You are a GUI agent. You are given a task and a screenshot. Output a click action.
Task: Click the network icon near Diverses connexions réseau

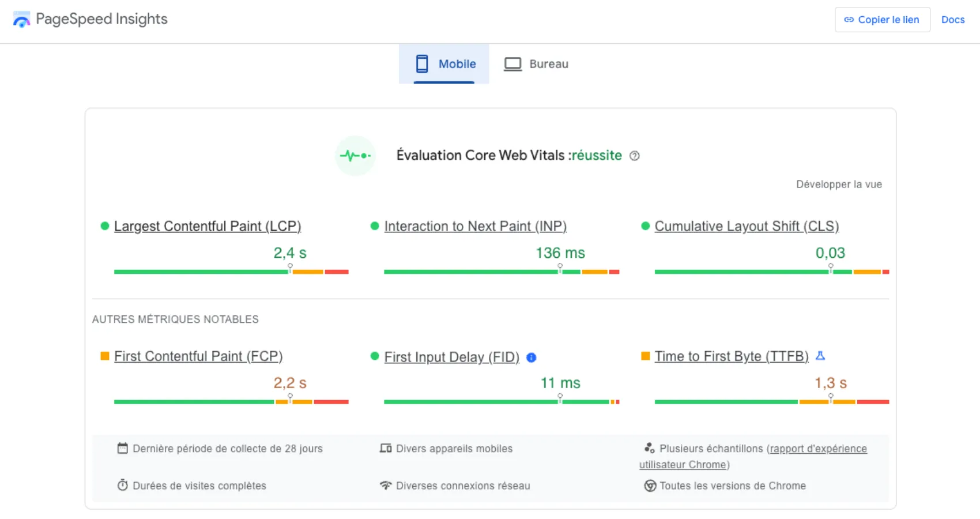pos(385,486)
